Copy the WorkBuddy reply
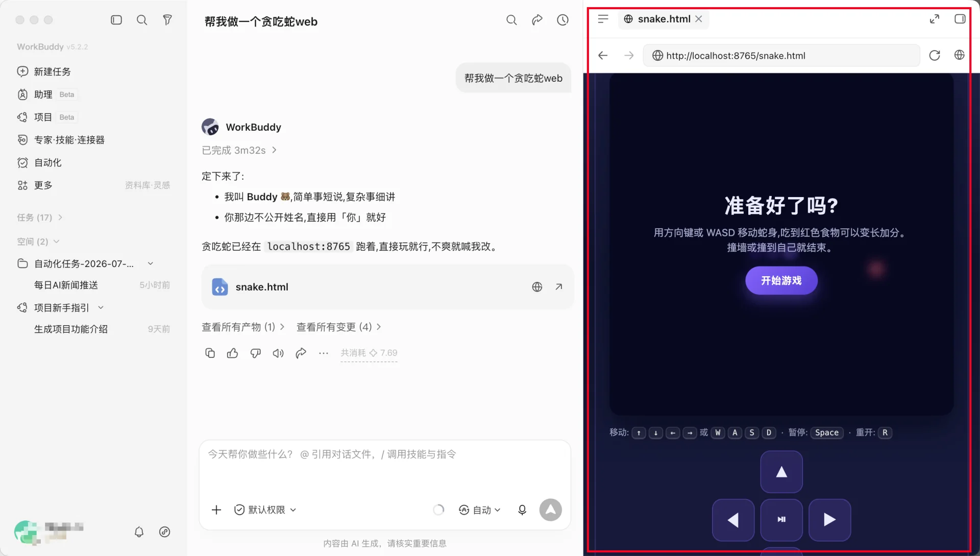 point(210,353)
